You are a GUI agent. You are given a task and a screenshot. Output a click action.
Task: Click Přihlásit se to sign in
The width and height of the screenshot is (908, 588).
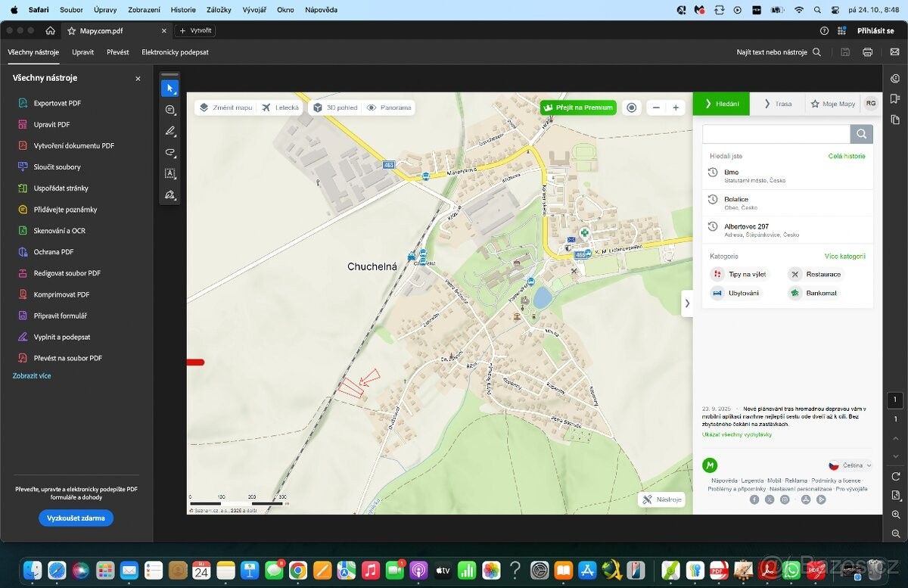click(875, 31)
